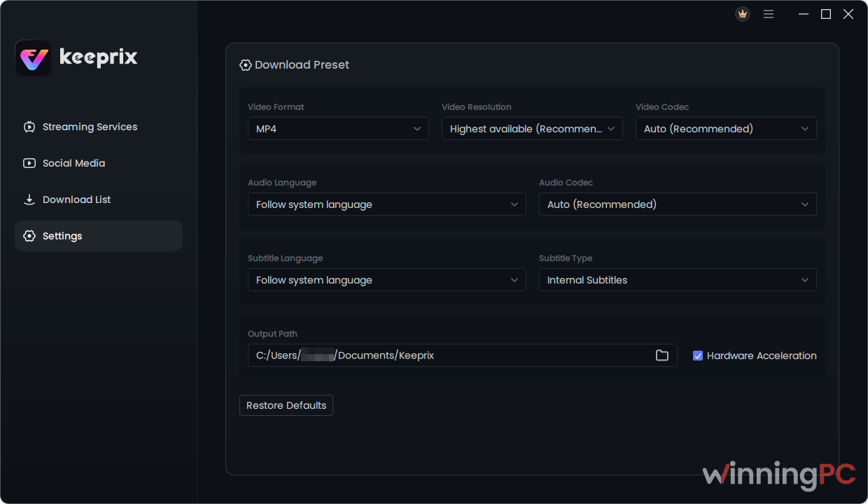Click the Keeprix logo icon
The width and height of the screenshot is (868, 504).
tap(33, 58)
